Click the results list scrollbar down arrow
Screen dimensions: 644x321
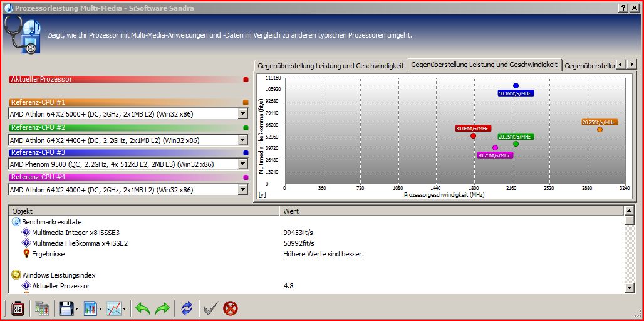629,288
